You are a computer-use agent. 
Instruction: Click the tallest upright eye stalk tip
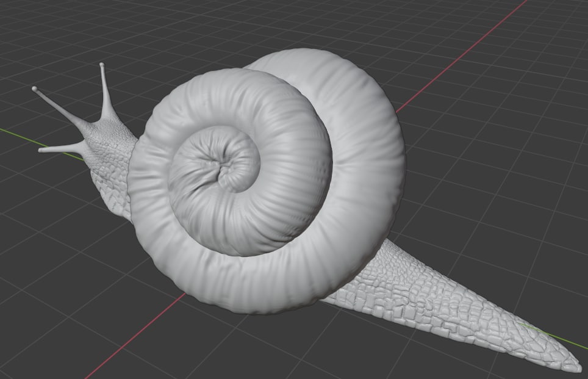point(102,65)
